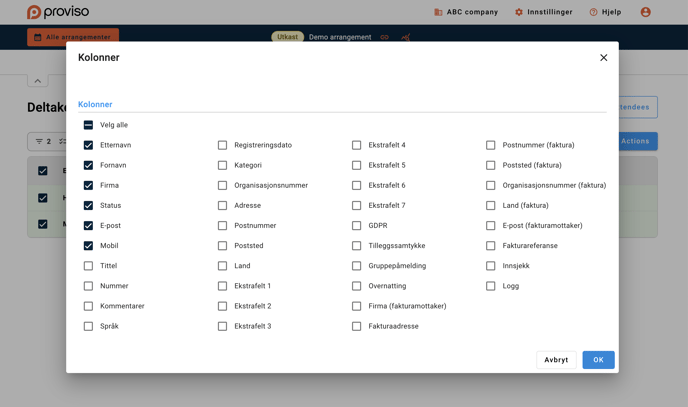This screenshot has width=688, height=407.
Task: Check the GDPR column box
Action: click(x=356, y=226)
